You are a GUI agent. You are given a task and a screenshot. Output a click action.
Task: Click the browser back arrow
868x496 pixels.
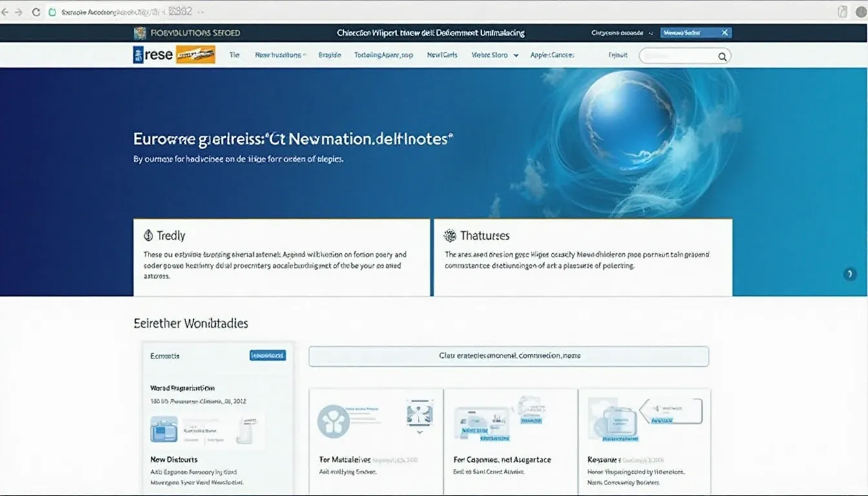point(6,12)
